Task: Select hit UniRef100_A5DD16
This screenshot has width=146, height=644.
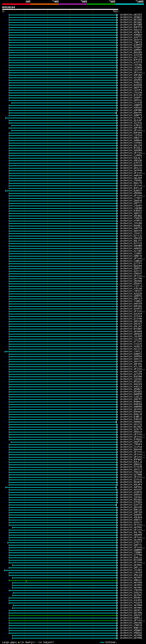Action: [x=131, y=633]
